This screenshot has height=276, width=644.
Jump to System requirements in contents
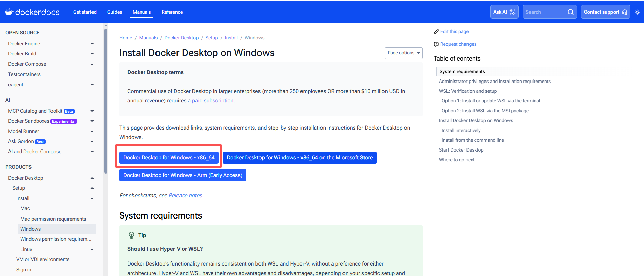point(462,71)
